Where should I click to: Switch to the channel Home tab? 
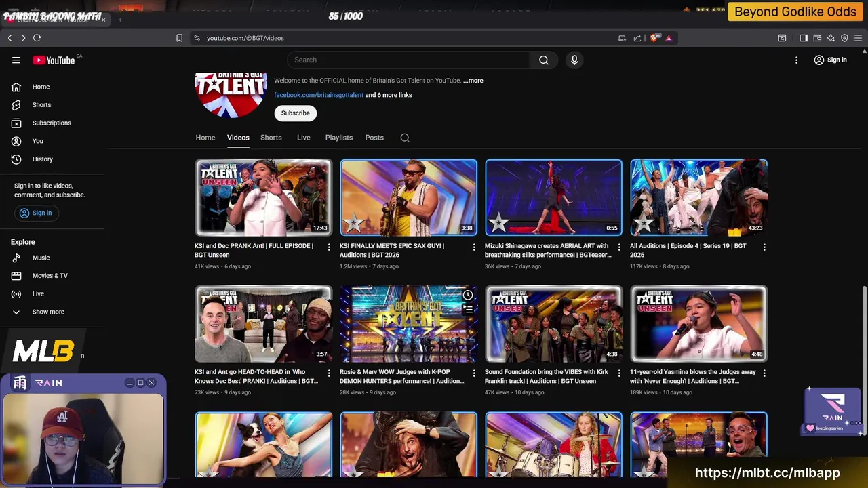[x=205, y=138]
